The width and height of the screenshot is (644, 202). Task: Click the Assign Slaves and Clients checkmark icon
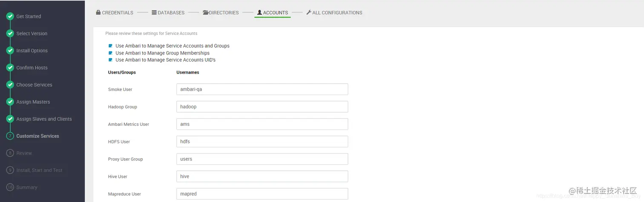pyautogui.click(x=10, y=119)
